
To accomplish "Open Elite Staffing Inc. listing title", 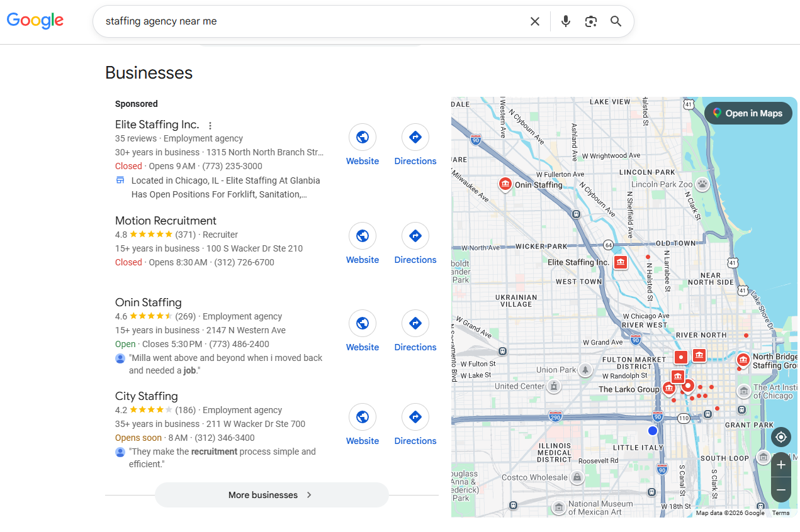I will coord(157,125).
